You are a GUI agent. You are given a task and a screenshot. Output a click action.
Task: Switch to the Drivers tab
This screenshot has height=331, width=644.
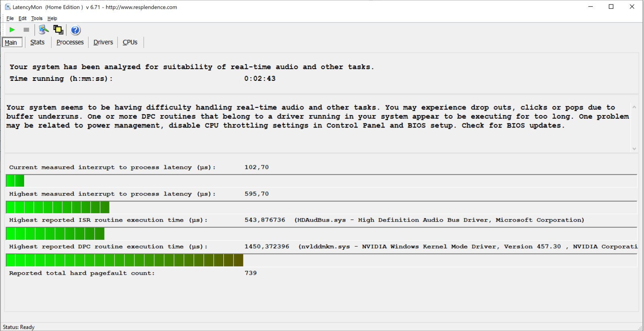click(x=103, y=42)
